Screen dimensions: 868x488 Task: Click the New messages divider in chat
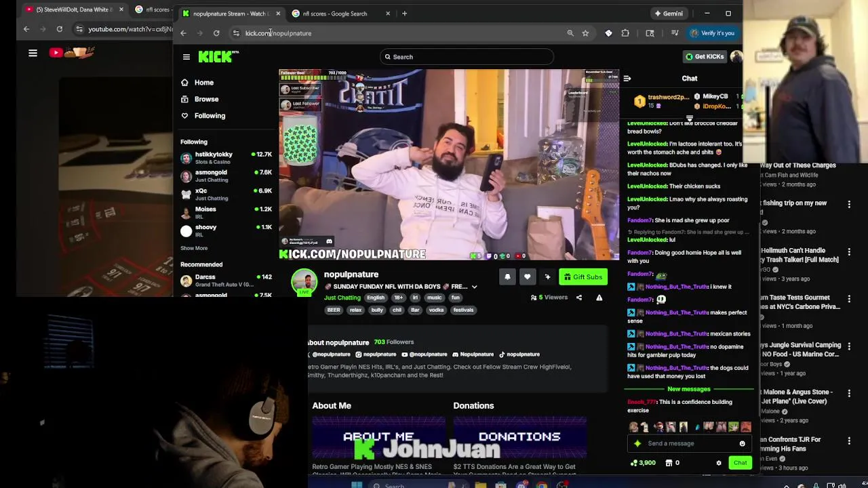(688, 389)
